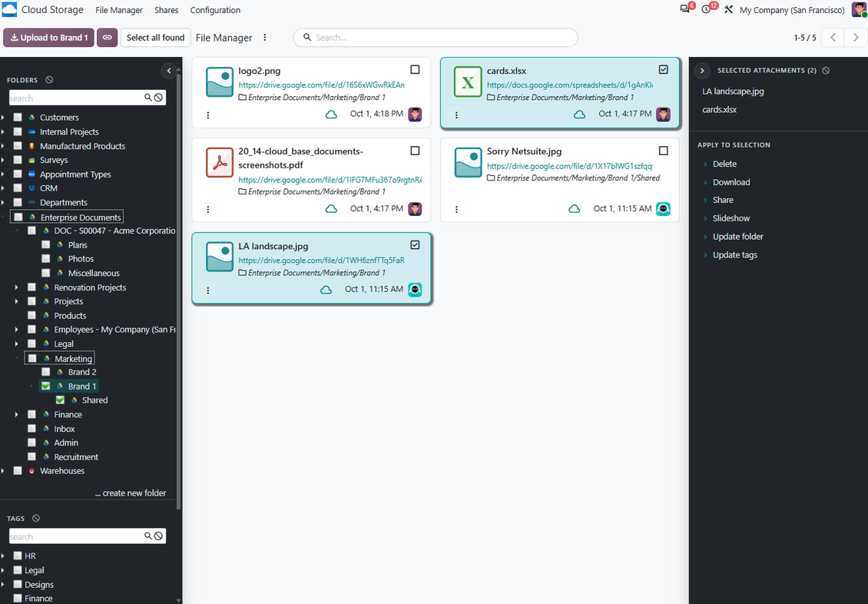Reset the folder search filter icon
This screenshot has width=868, height=604.
(158, 98)
